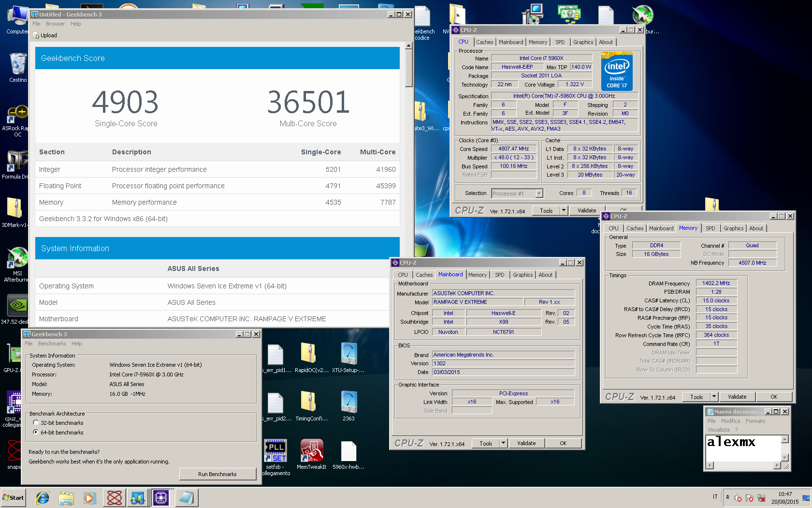Open the Benchmarks menu in Geekbench 3
The width and height of the screenshot is (812, 508).
point(52,344)
